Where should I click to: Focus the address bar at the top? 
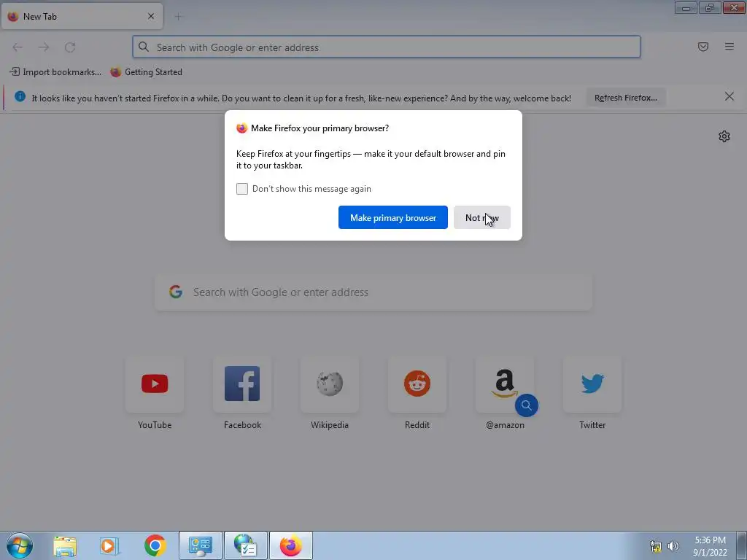[387, 47]
